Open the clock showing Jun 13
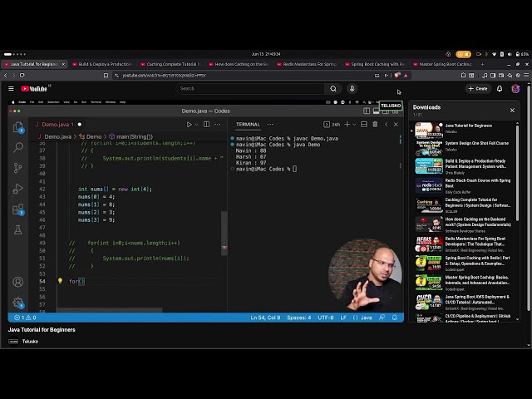Viewport: 532px width, 399px height. (x=266, y=54)
